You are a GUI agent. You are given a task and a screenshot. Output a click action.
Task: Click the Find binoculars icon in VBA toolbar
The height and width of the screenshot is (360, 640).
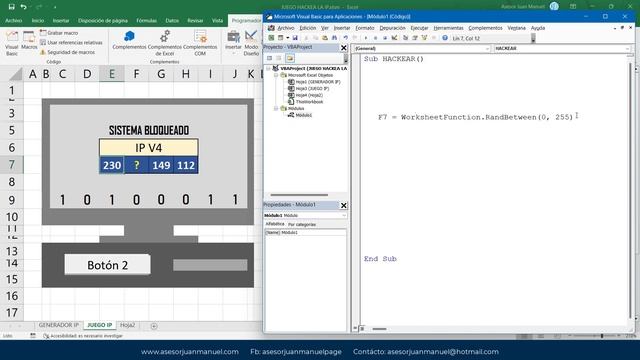pyautogui.click(x=334, y=38)
